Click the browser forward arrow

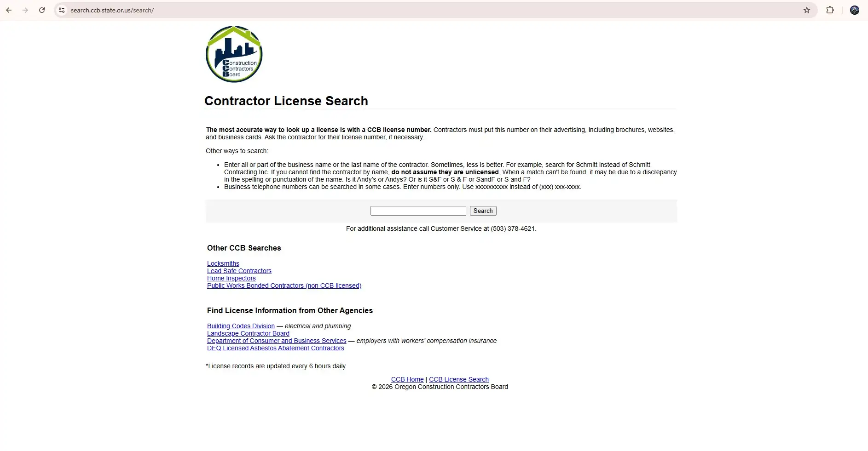pos(25,10)
